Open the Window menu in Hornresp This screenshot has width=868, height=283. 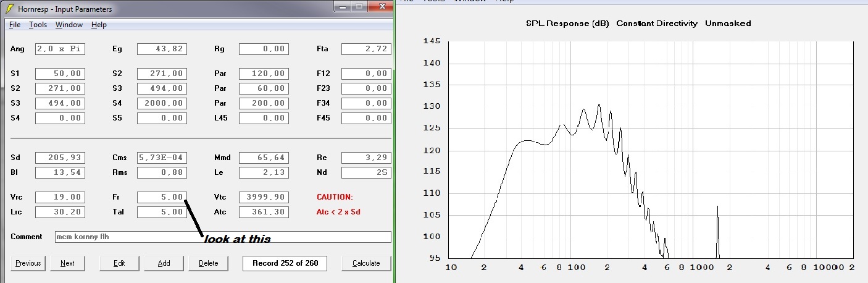click(x=69, y=25)
